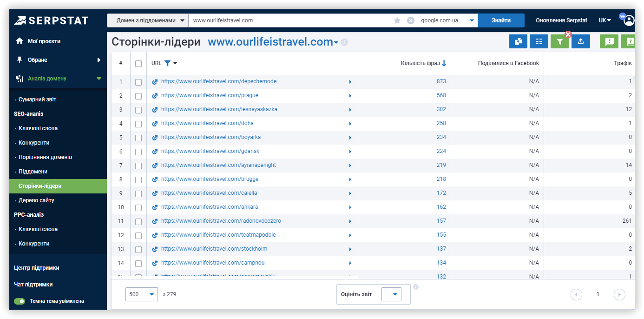Check the radonovoeozero row checkbox
The width and height of the screenshot is (644, 319).
click(138, 222)
